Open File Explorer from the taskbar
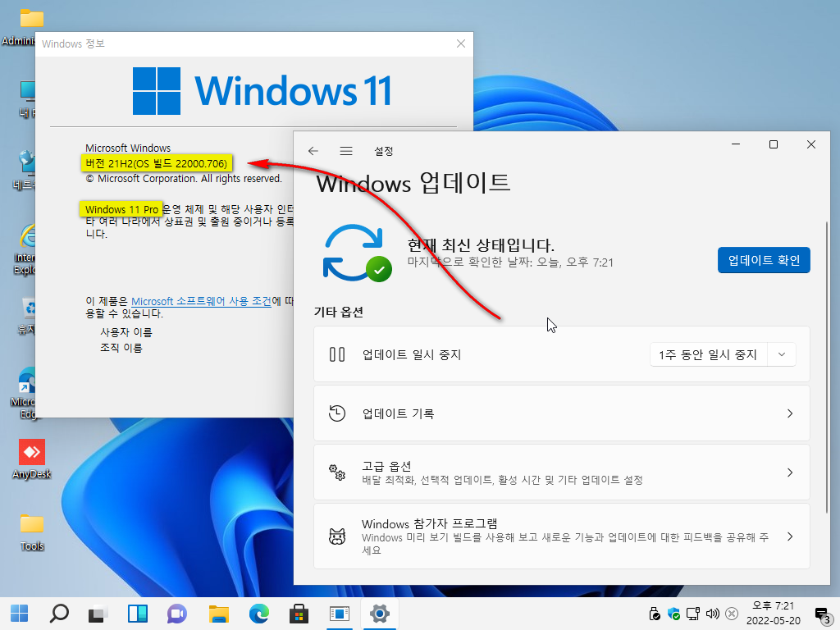The height and width of the screenshot is (630, 840). 218,614
